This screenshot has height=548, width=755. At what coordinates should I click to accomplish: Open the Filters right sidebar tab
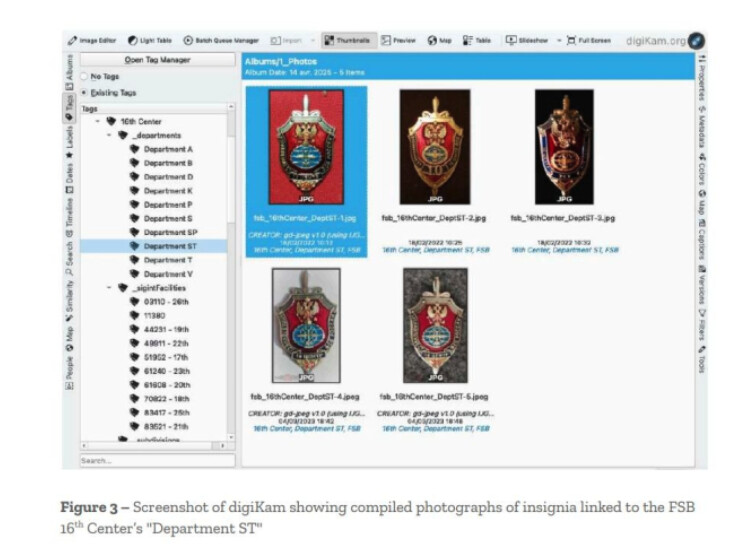(x=702, y=324)
